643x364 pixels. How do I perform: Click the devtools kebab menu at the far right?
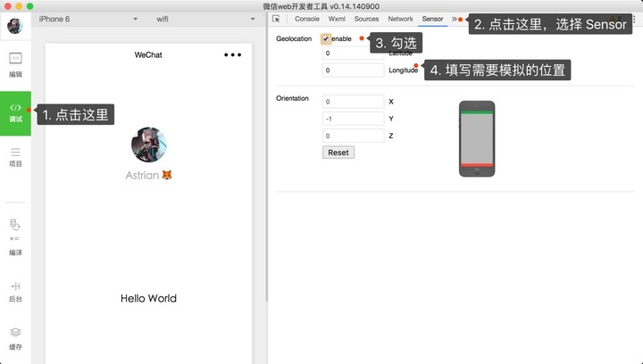634,19
